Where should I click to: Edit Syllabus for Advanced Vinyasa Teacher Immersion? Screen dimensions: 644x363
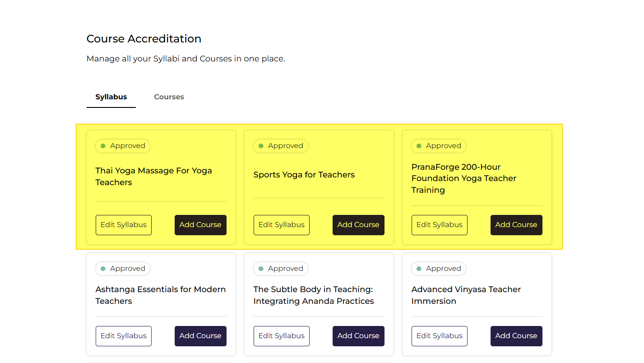coord(440,336)
